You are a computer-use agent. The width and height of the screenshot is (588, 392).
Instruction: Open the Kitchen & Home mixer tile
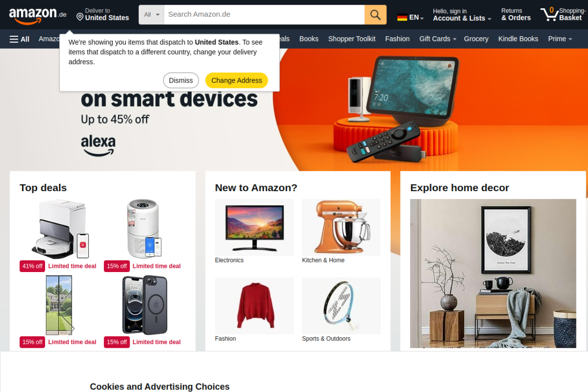(x=341, y=231)
